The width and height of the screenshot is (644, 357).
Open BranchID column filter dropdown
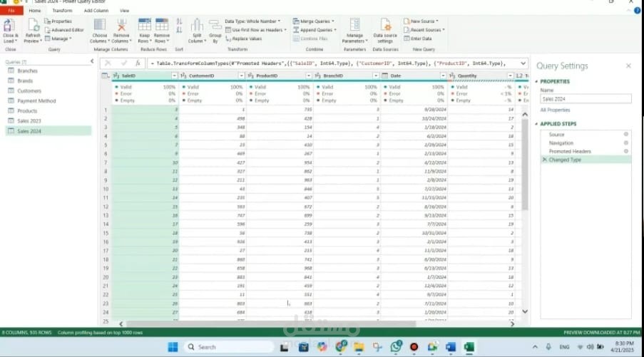[375, 76]
